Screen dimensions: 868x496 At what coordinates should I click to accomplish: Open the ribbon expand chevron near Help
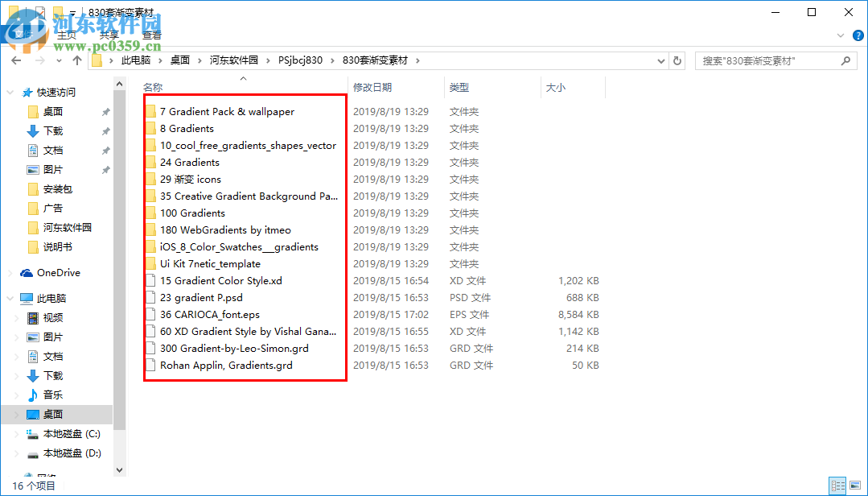tap(841, 35)
